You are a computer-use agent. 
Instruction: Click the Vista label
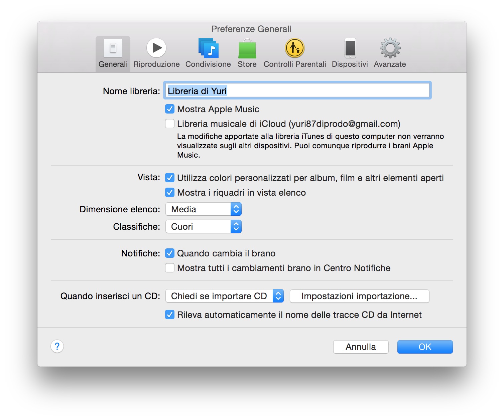[149, 177]
